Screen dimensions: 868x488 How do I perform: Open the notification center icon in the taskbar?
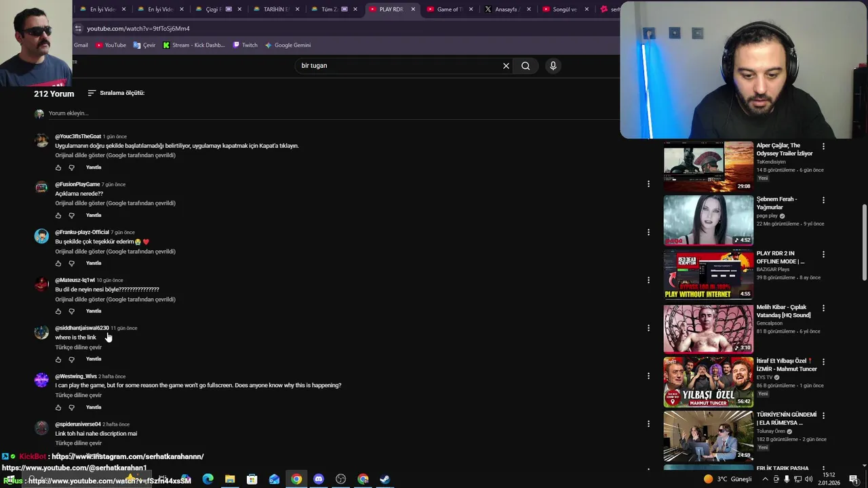(x=854, y=479)
